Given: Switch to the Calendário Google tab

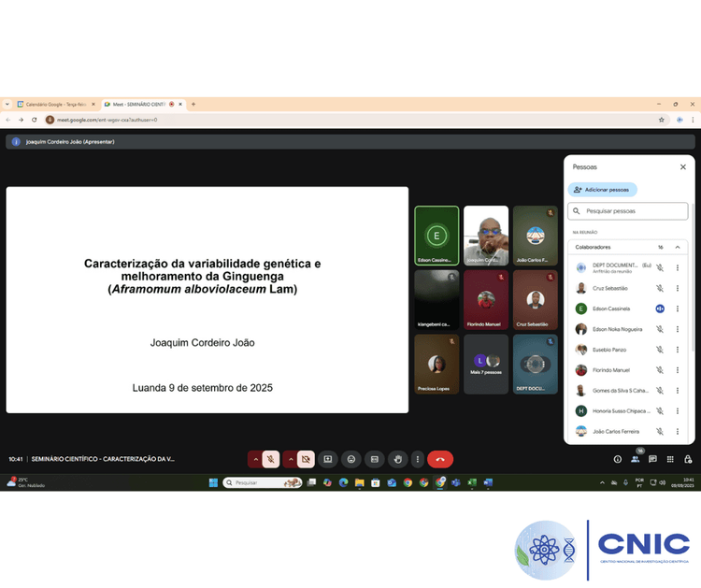Looking at the screenshot, I should [x=54, y=105].
